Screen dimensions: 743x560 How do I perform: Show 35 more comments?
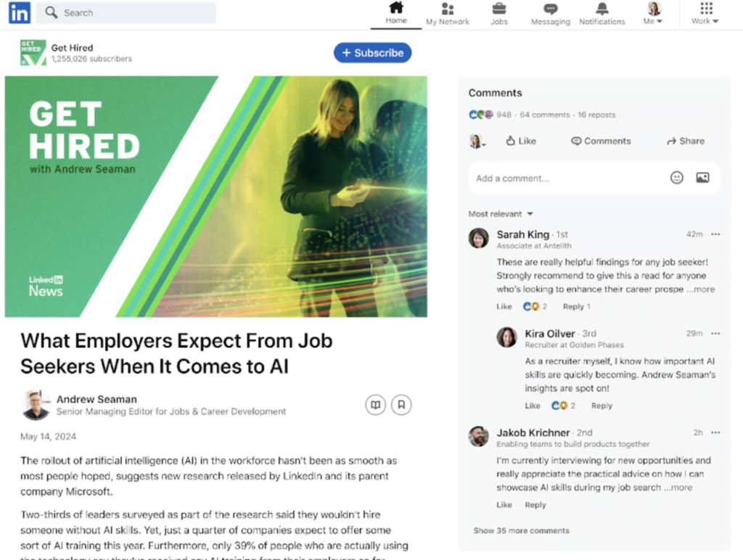pyautogui.click(x=521, y=531)
